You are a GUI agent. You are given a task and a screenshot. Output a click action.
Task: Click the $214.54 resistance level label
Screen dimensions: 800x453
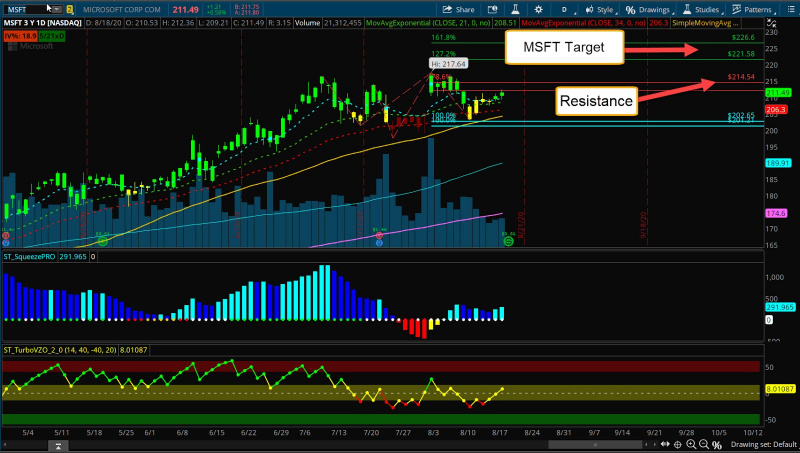click(x=741, y=77)
